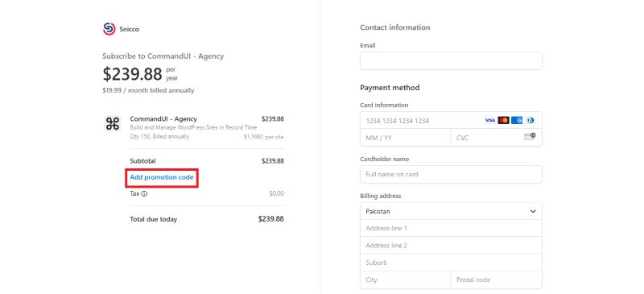Click the Snicco logo icon

coord(109,29)
